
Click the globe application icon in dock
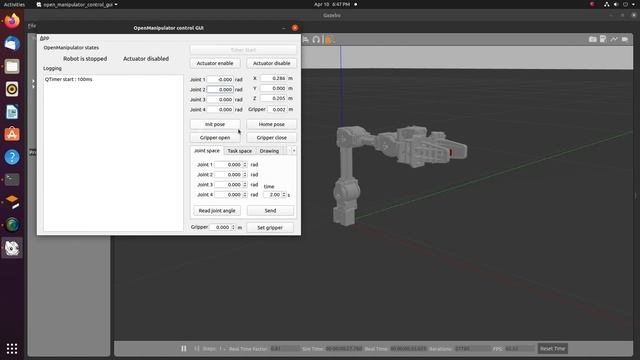pyautogui.click(x=12, y=225)
